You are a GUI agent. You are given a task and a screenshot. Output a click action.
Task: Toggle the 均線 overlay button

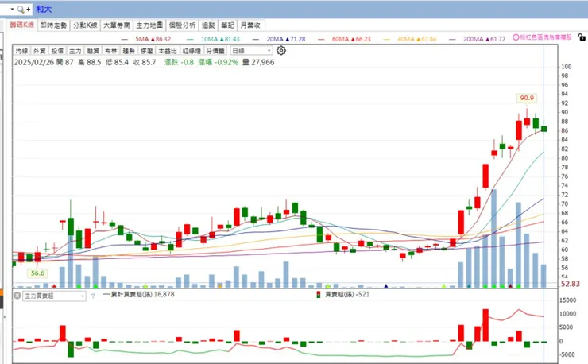point(21,51)
